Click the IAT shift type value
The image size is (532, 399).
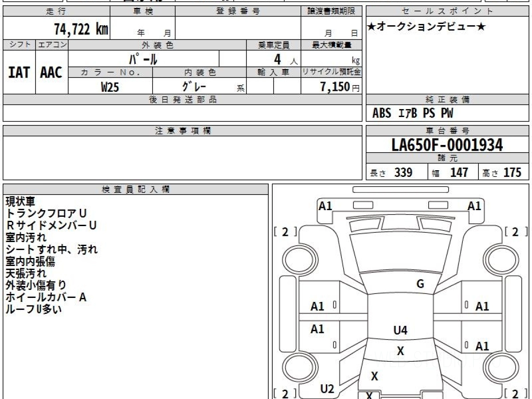click(x=19, y=73)
